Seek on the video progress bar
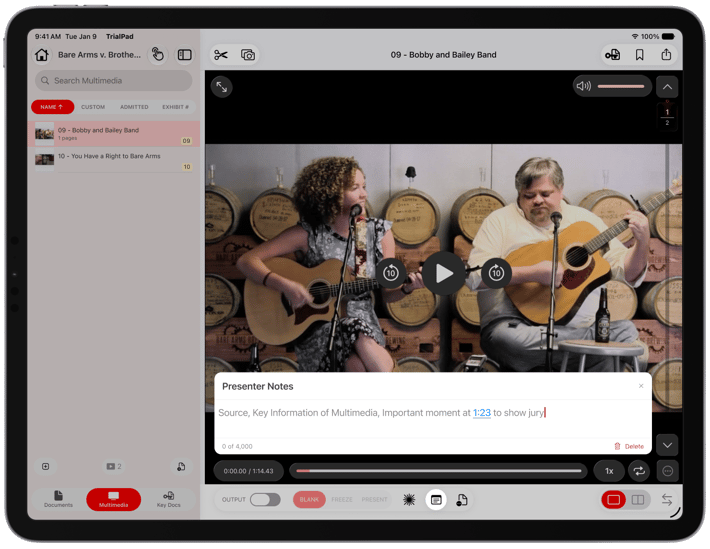This screenshot has height=549, width=710. click(438, 471)
